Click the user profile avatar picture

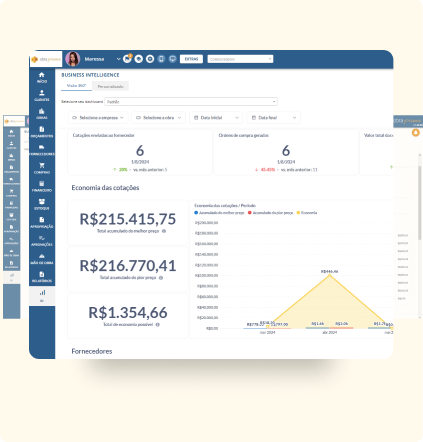[72, 59]
